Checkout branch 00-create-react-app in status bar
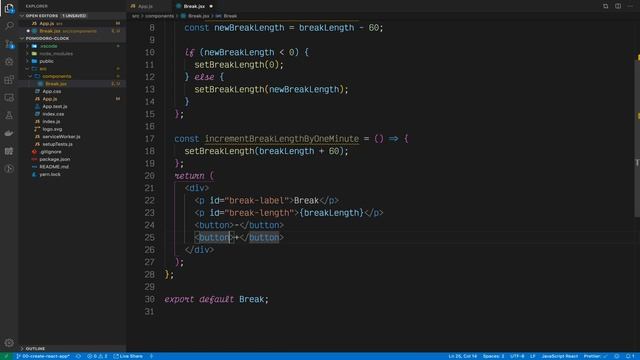Viewport: 640px width, 360px height. 43,356
